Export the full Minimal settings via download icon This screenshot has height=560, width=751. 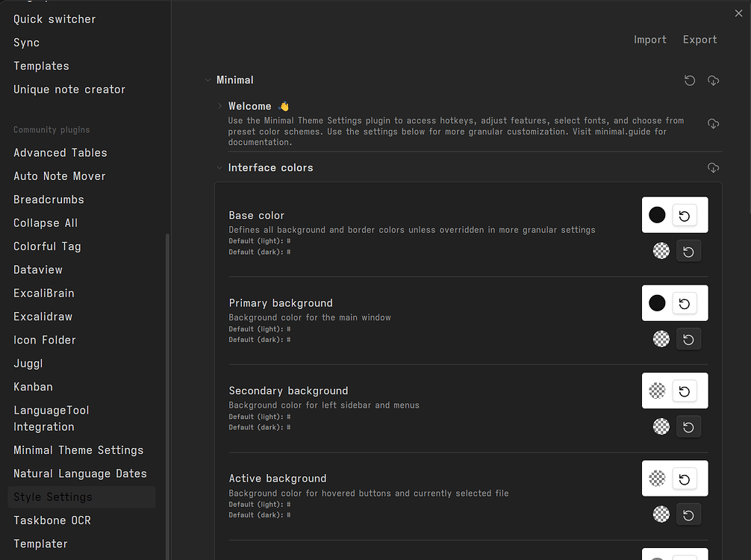coord(713,80)
